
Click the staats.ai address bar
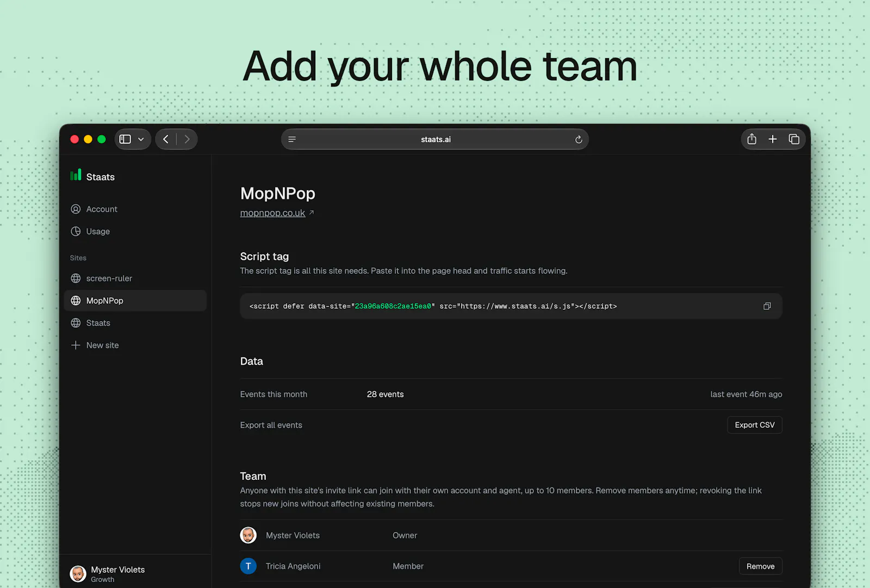click(x=435, y=139)
